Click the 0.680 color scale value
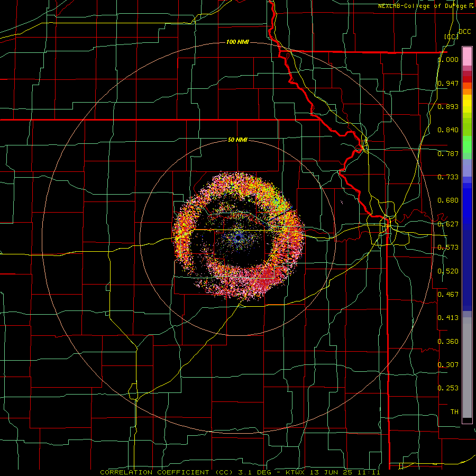 (x=448, y=200)
